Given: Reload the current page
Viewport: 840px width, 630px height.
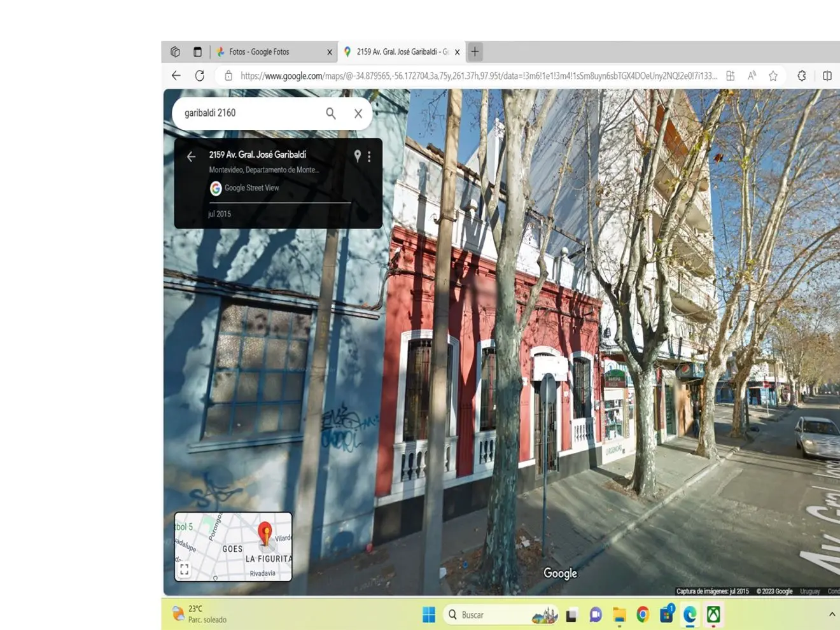Looking at the screenshot, I should point(200,76).
